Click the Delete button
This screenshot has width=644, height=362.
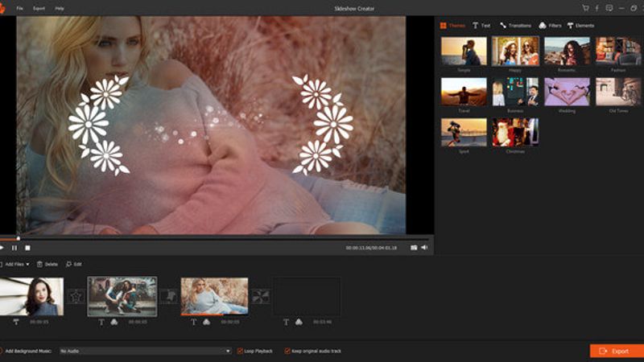pyautogui.click(x=47, y=265)
